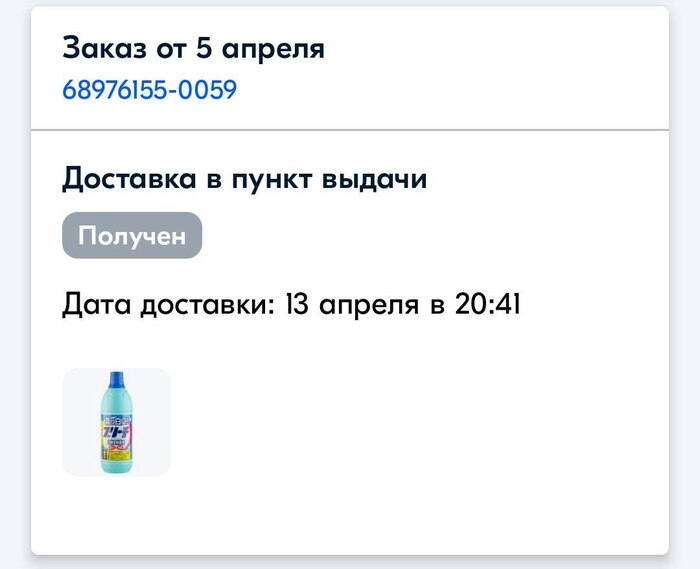Open order number 68976155-0059 link
The width and height of the screenshot is (700, 569).
coord(149,90)
